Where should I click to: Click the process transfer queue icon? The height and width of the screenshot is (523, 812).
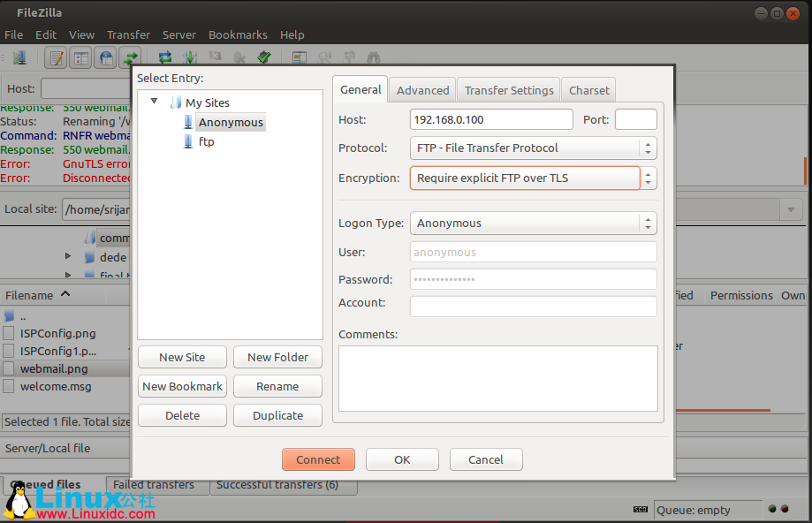click(190, 56)
